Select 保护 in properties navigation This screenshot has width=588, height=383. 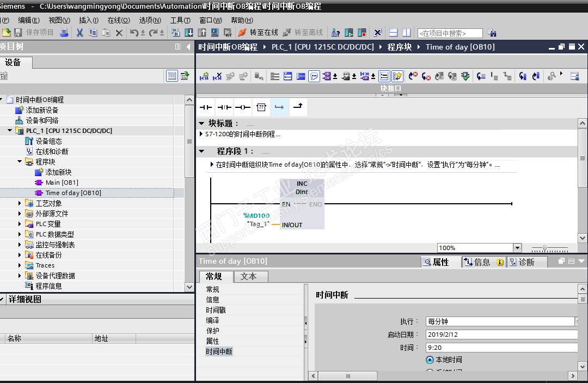tap(212, 331)
